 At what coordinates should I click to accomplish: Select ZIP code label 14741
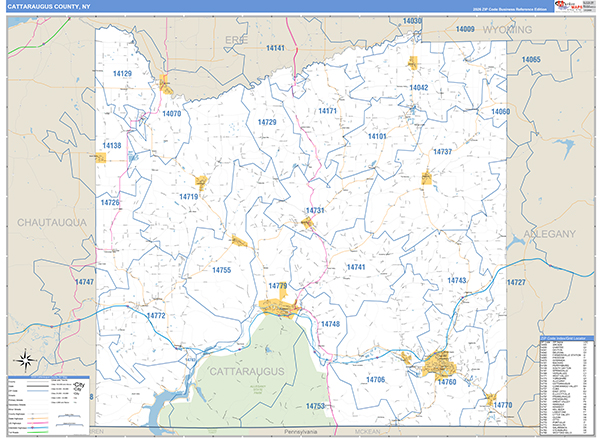tap(356, 268)
